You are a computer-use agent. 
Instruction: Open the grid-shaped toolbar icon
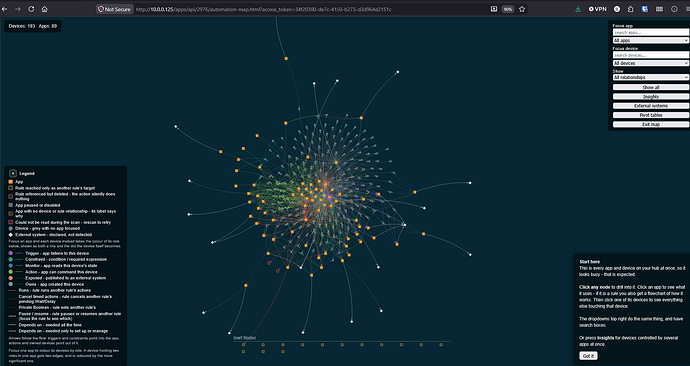pyautogui.click(x=659, y=9)
